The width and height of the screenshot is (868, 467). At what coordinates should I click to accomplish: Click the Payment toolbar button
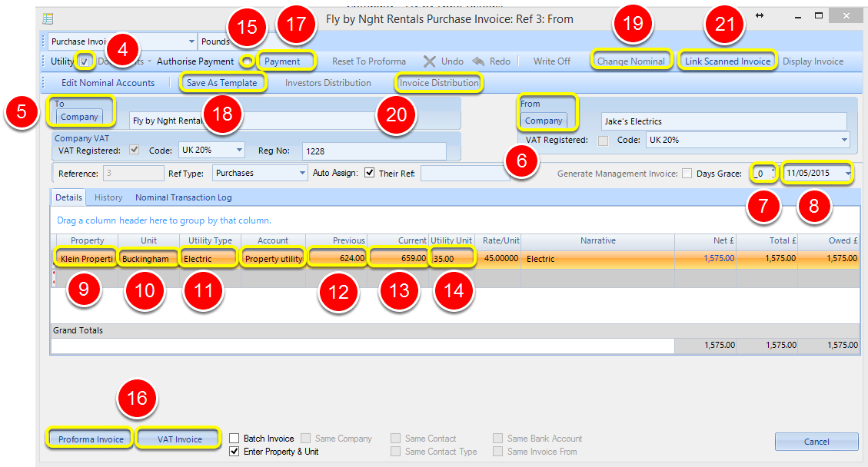(282, 61)
